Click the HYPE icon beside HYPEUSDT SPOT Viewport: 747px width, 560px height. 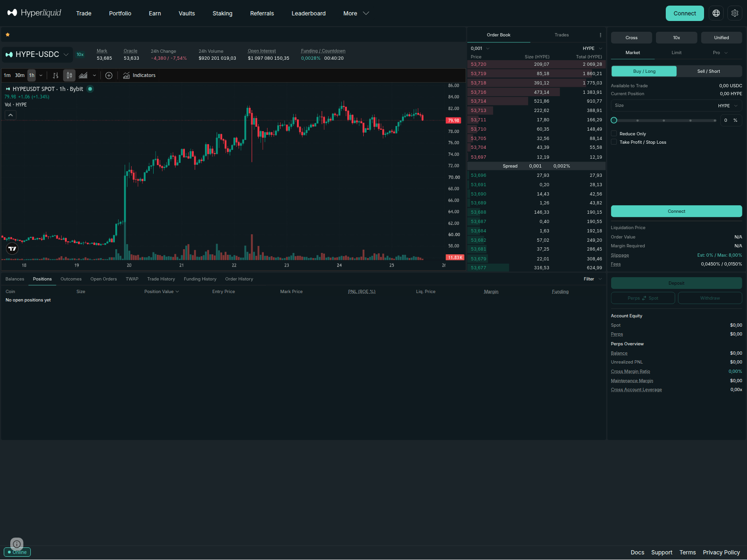click(x=8, y=89)
